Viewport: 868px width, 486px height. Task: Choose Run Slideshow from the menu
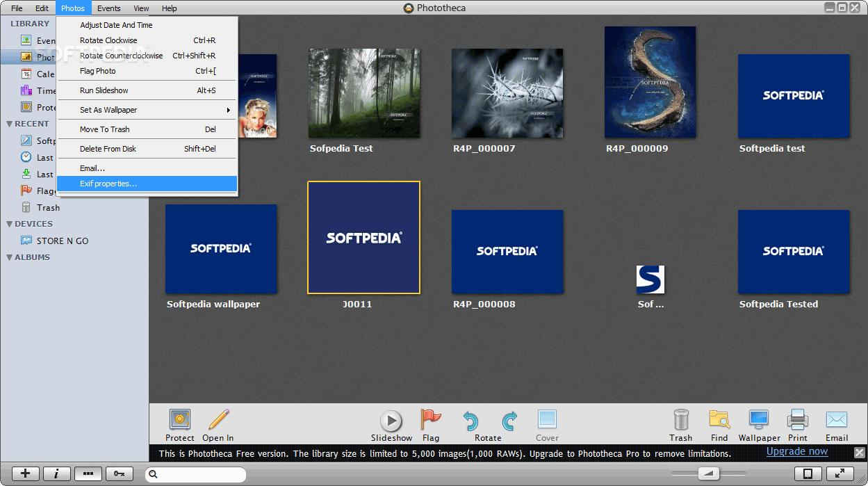point(147,90)
